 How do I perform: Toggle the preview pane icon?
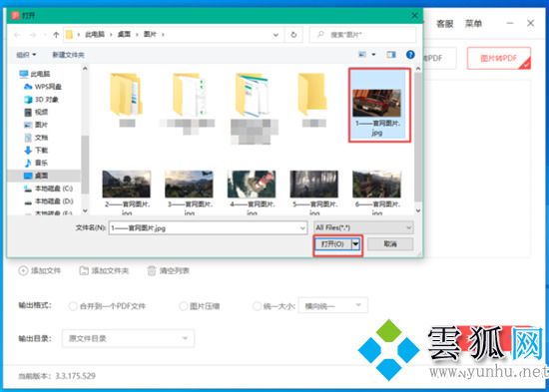[391, 55]
